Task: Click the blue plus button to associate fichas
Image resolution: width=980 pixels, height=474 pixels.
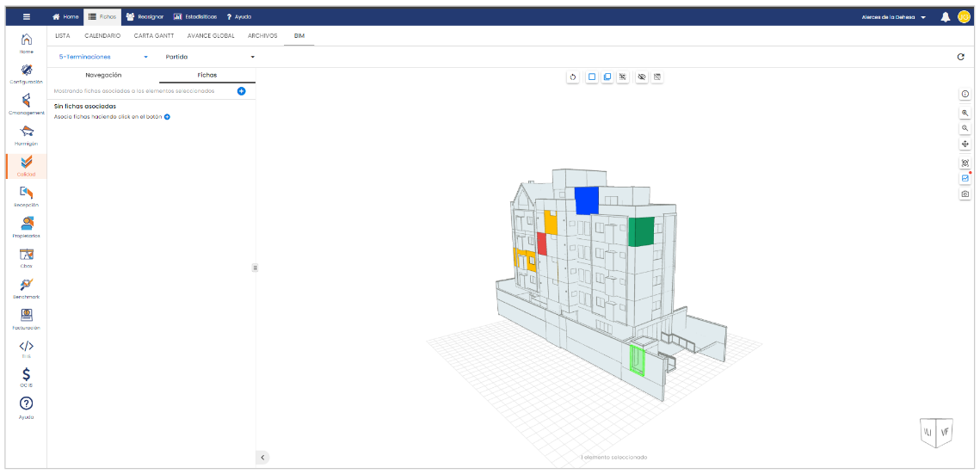Action: 241,90
